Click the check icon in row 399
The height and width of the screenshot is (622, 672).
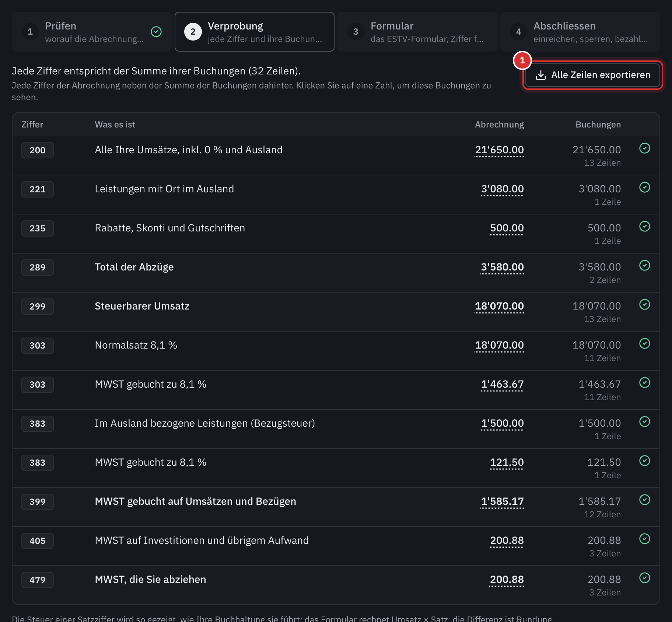point(644,500)
